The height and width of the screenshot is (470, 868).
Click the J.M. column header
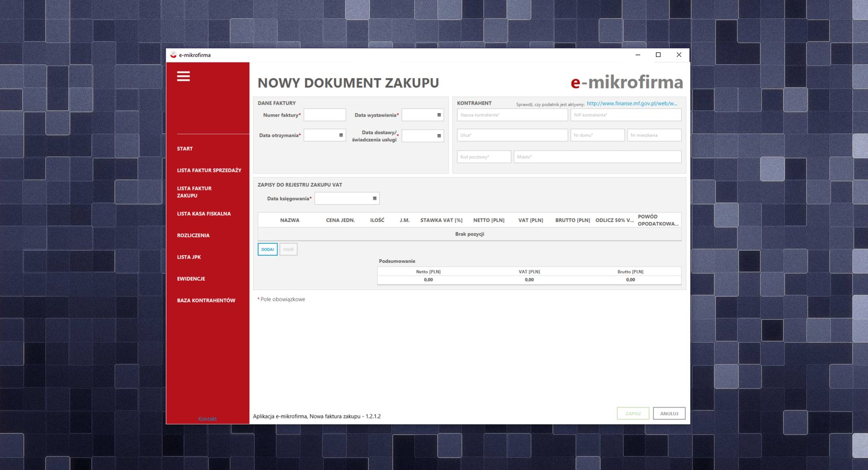click(405, 220)
